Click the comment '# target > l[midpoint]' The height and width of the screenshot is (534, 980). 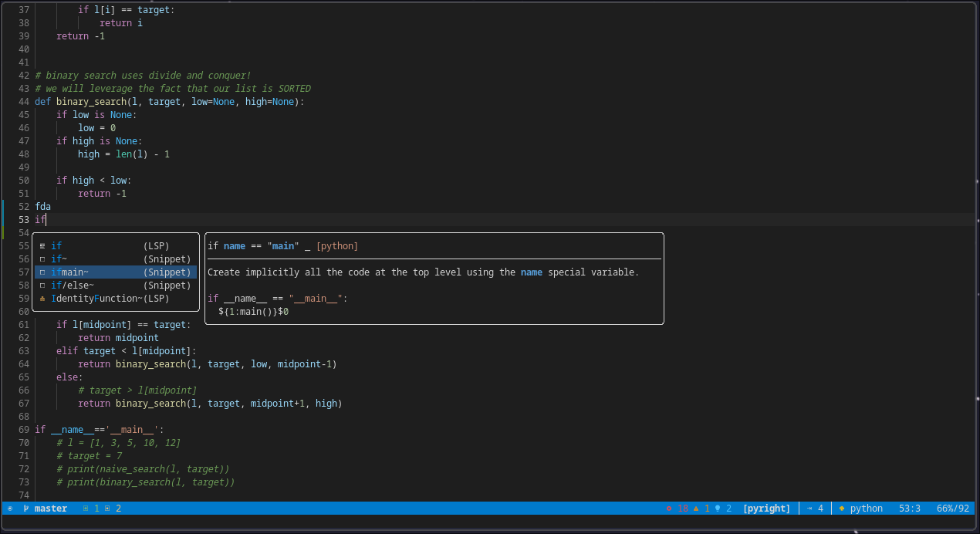point(137,390)
